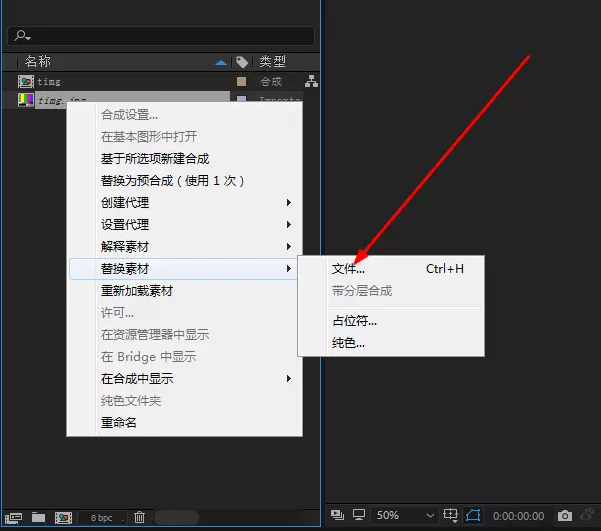Open the 替换素材 submenu entry
The height and width of the screenshot is (531, 601).
(x=184, y=269)
